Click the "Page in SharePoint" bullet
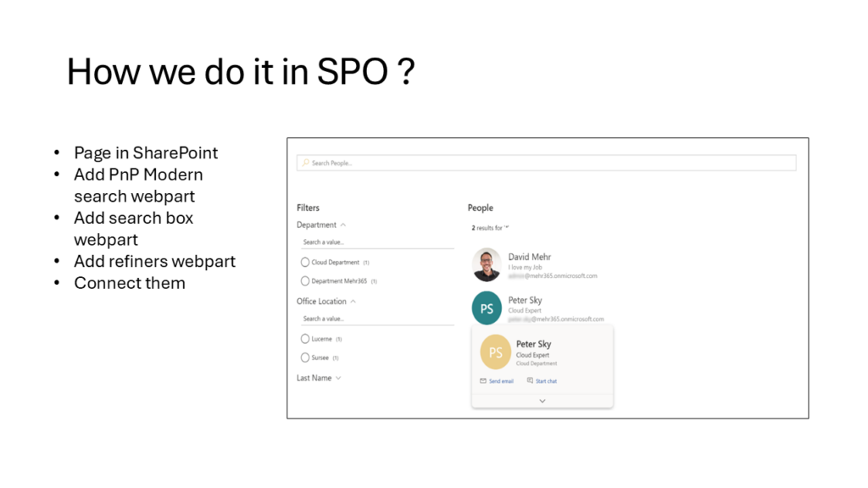This screenshot has height=488, width=868. click(x=146, y=152)
